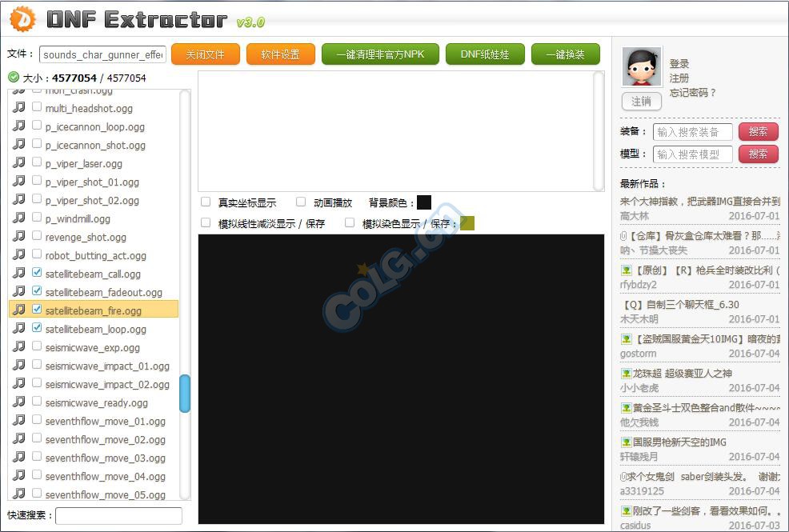Click the 注册 register link

(679, 78)
